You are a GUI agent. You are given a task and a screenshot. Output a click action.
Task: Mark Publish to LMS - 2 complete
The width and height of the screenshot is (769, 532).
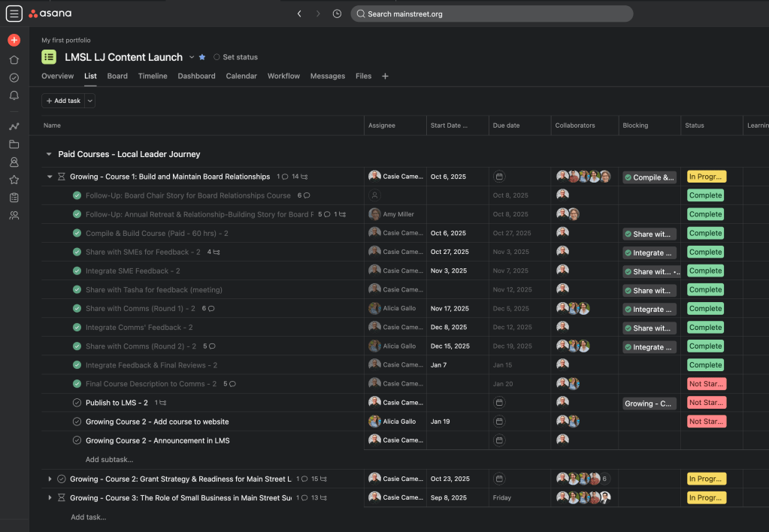pos(77,403)
